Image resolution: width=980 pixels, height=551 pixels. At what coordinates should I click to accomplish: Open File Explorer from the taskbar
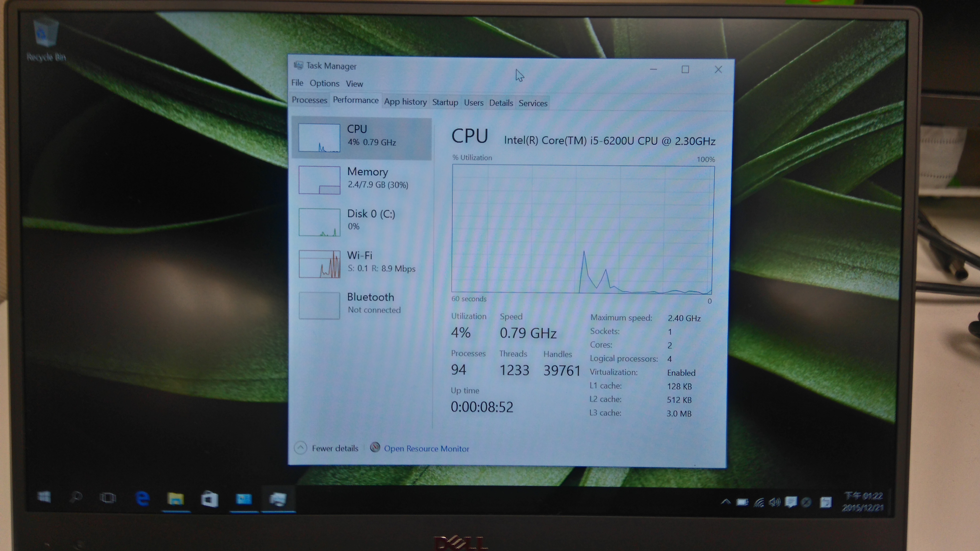click(x=175, y=499)
